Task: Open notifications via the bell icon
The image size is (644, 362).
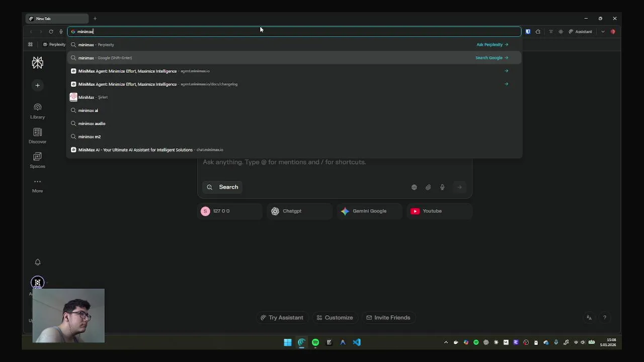Action: coord(37,262)
